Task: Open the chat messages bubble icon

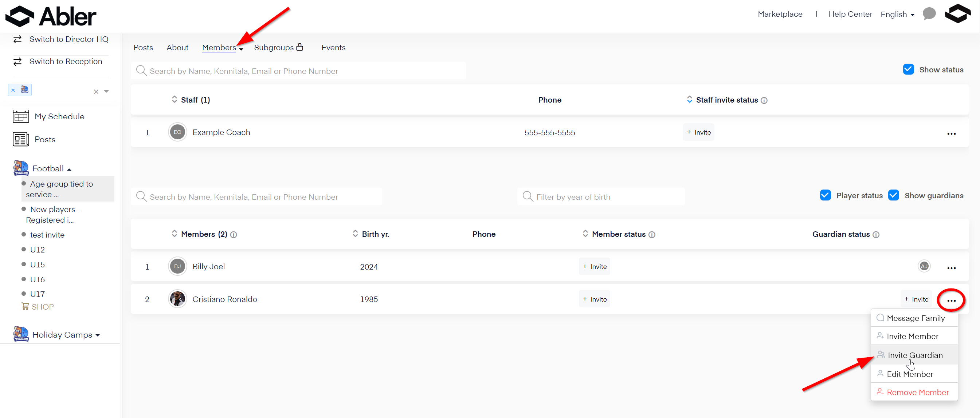Action: pos(929,14)
